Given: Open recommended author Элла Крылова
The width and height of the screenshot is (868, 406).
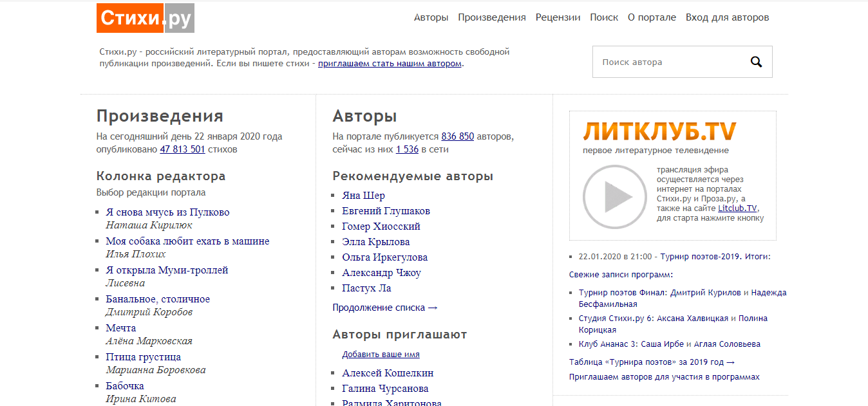Looking at the screenshot, I should [375, 242].
